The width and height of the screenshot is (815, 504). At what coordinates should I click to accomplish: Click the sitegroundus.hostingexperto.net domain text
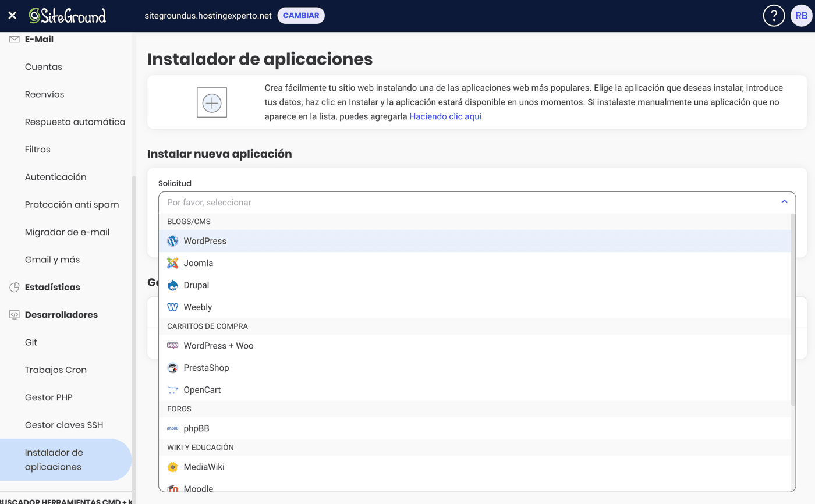[208, 16]
